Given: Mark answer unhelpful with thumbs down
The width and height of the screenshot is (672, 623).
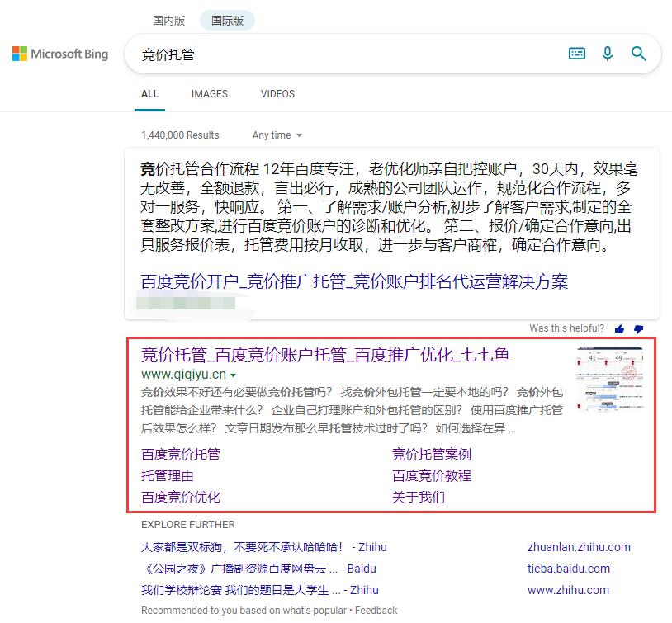Looking at the screenshot, I should click(639, 328).
